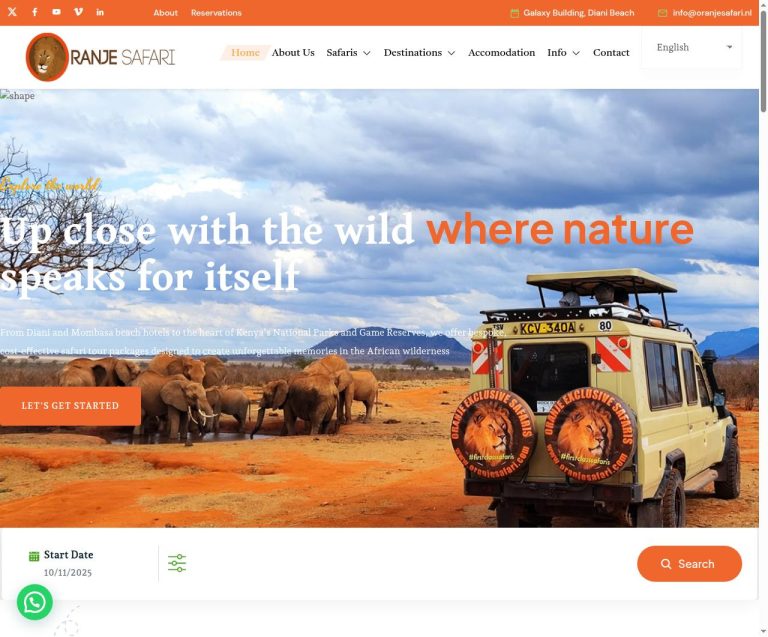
Task: Open the Accomodation menu item
Action: coord(502,52)
